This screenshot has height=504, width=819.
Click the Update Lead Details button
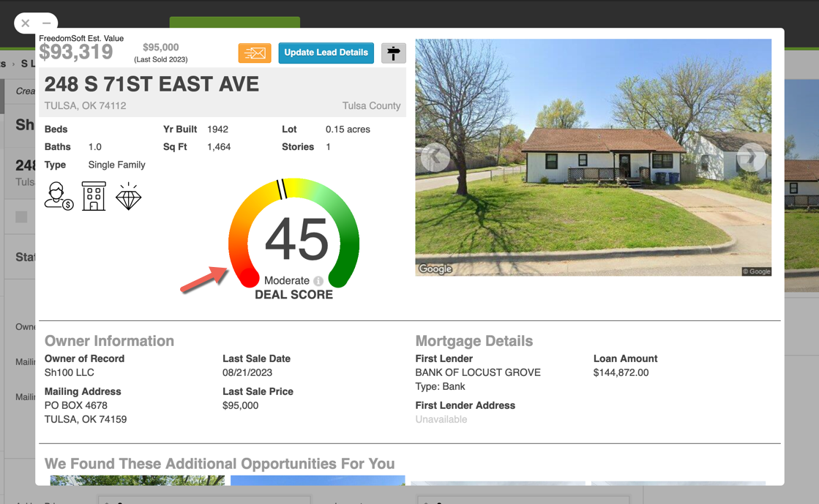click(x=326, y=53)
